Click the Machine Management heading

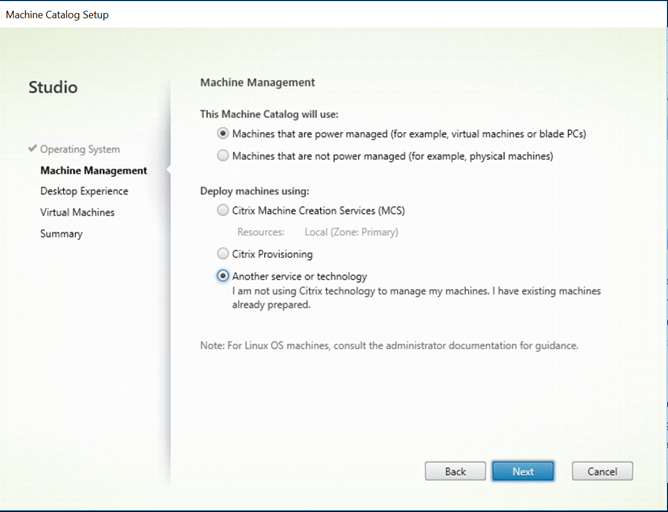click(x=258, y=82)
